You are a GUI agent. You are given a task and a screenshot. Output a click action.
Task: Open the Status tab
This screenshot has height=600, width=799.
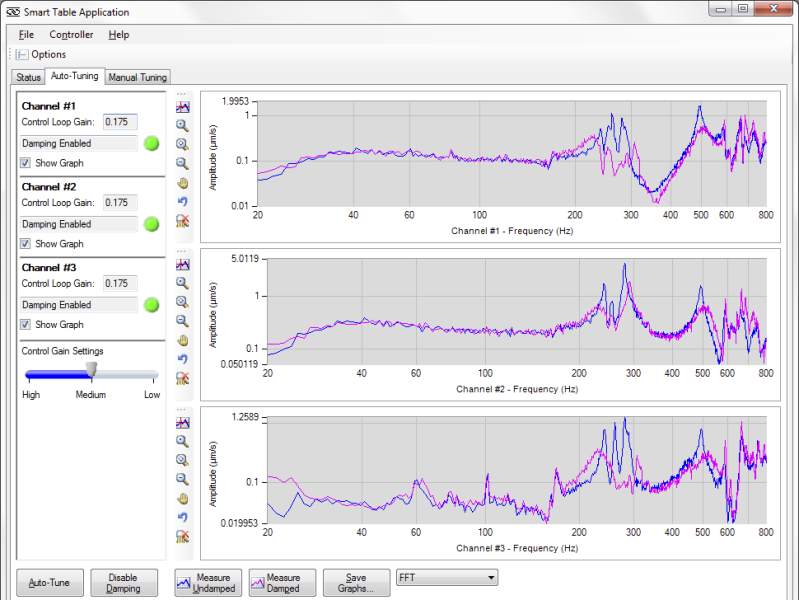click(x=28, y=77)
